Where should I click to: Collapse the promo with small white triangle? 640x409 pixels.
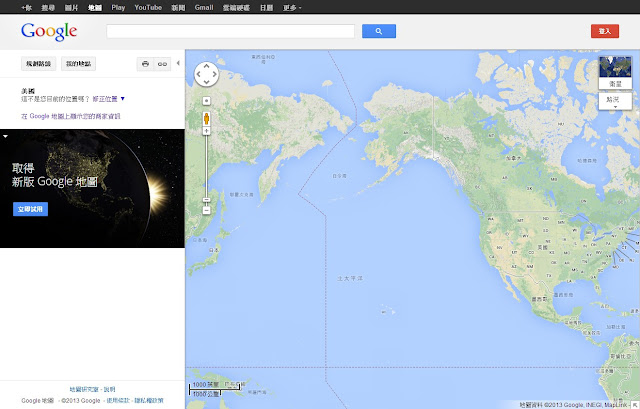5,136
